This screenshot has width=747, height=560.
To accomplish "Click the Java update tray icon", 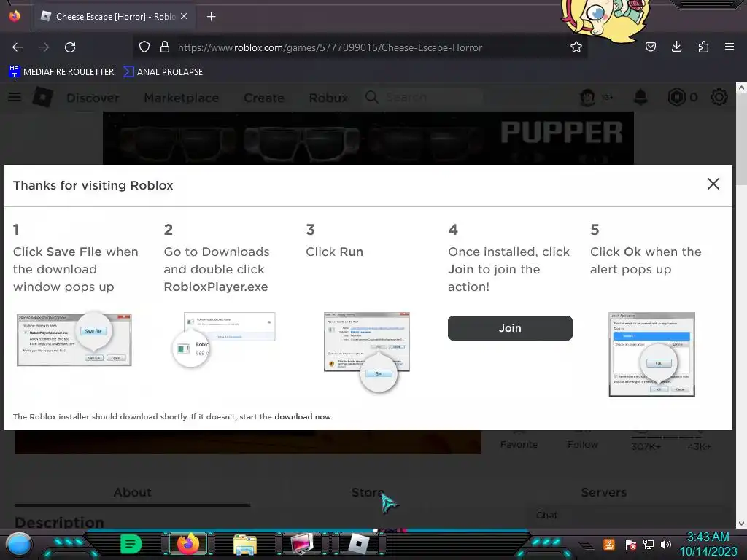I will [x=608, y=544].
